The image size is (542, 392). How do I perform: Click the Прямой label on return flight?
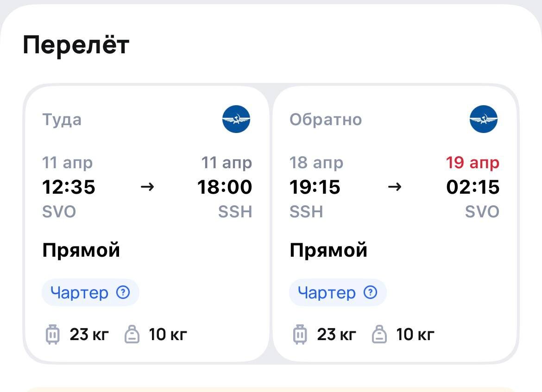[328, 250]
